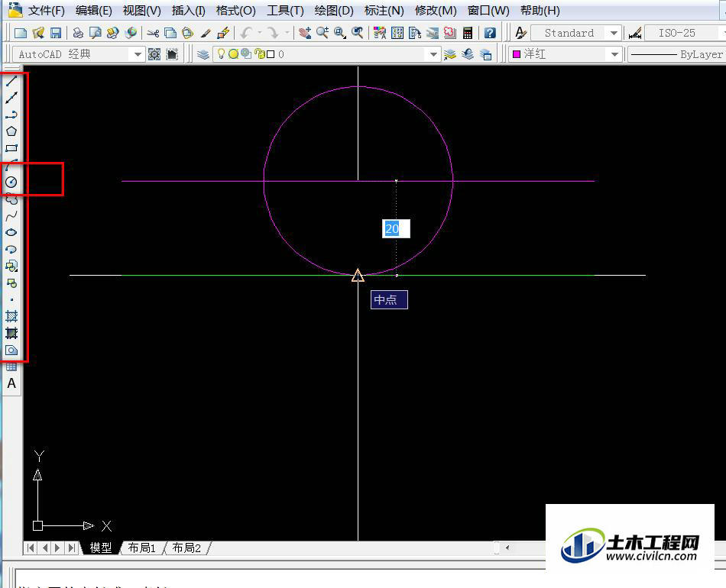The width and height of the screenshot is (726, 588).
Task: Open Workspace Settings gear icon
Action: (x=154, y=54)
